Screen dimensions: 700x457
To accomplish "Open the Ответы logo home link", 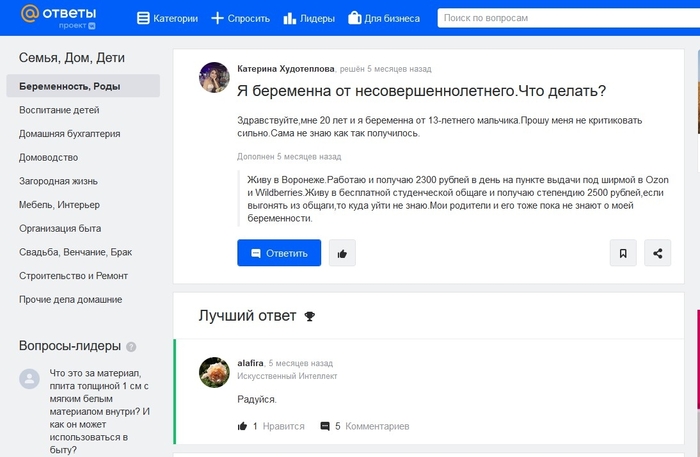I will tap(58, 17).
